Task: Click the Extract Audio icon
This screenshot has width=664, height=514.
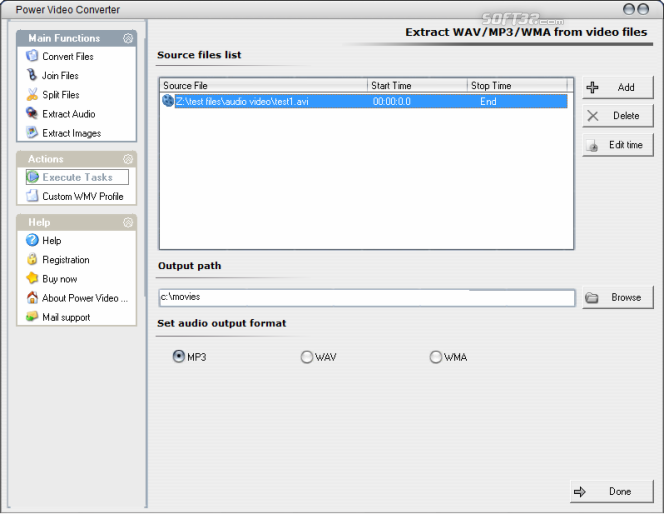Action: tap(32, 113)
